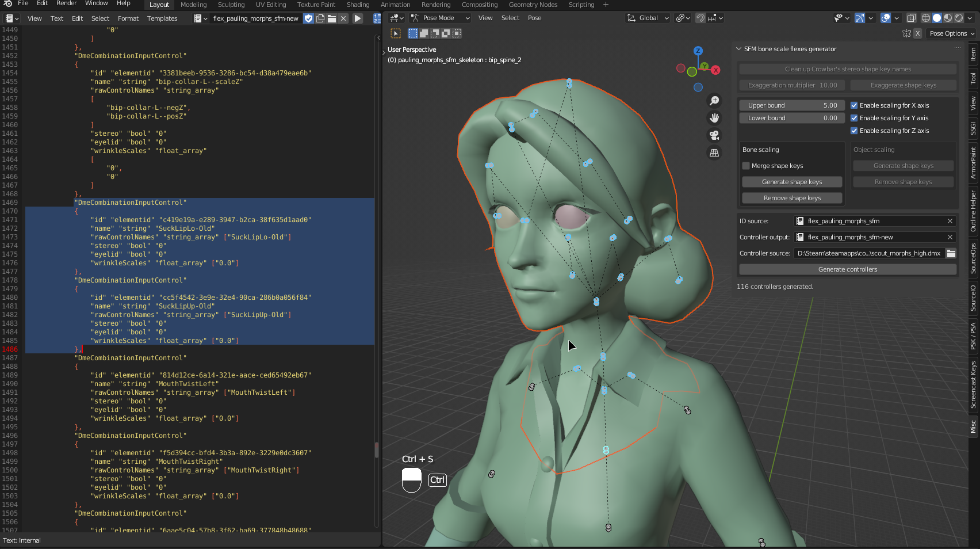Switch to the Sculpting workspace tab

pyautogui.click(x=231, y=5)
